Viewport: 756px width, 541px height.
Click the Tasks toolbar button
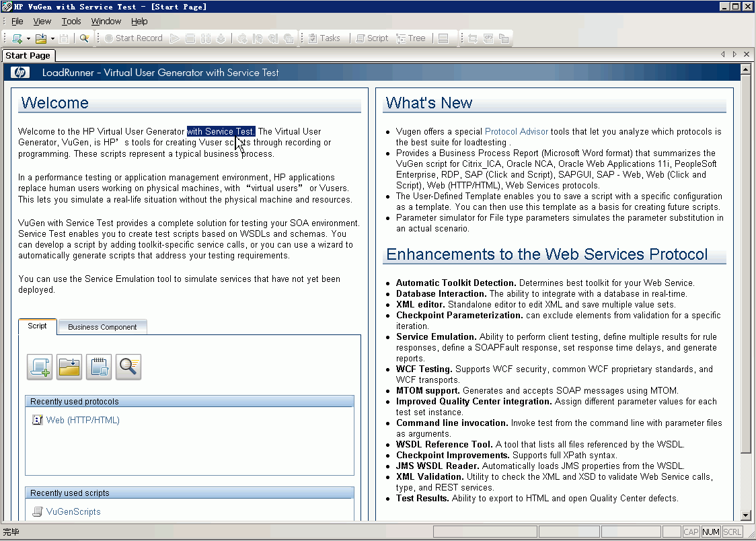324,38
